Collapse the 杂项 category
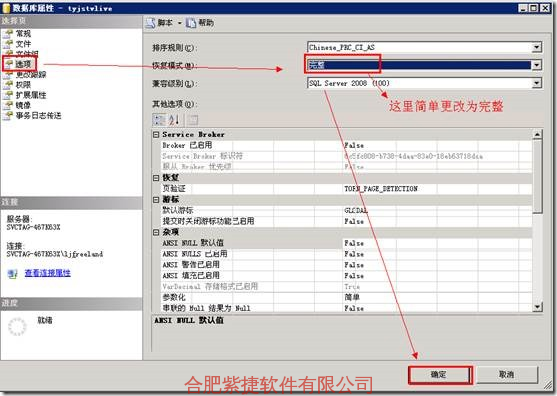Viewport: 557px width, 396px height. 156,232
